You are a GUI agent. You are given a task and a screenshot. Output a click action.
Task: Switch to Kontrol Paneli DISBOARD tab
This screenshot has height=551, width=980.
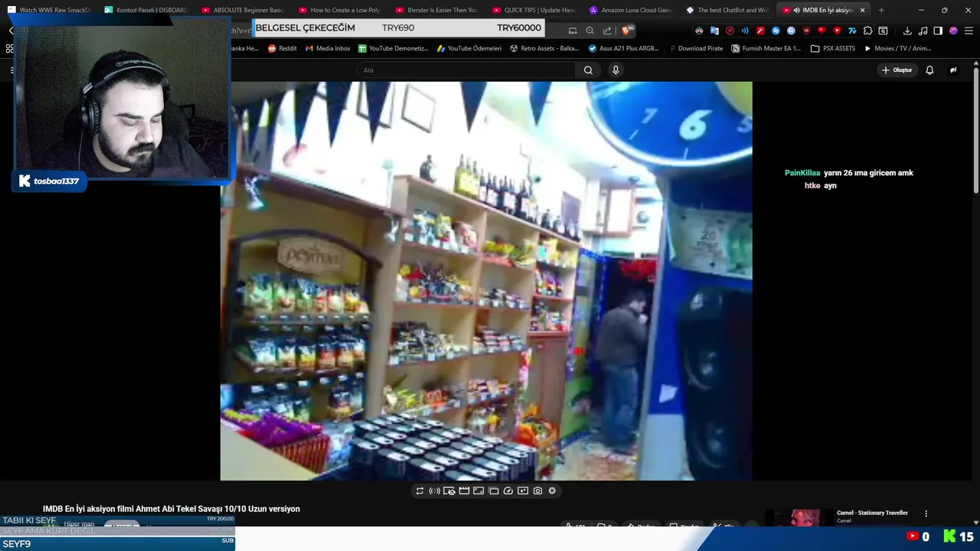[x=147, y=10]
